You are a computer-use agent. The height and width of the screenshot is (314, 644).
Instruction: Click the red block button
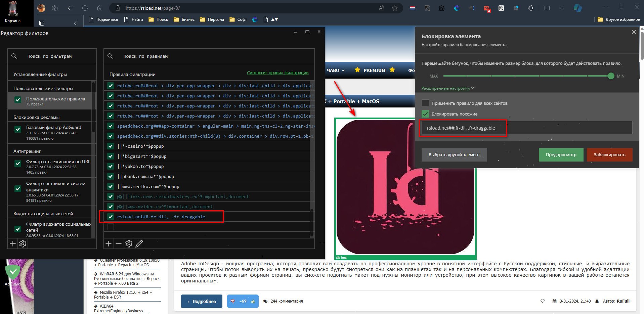point(609,155)
